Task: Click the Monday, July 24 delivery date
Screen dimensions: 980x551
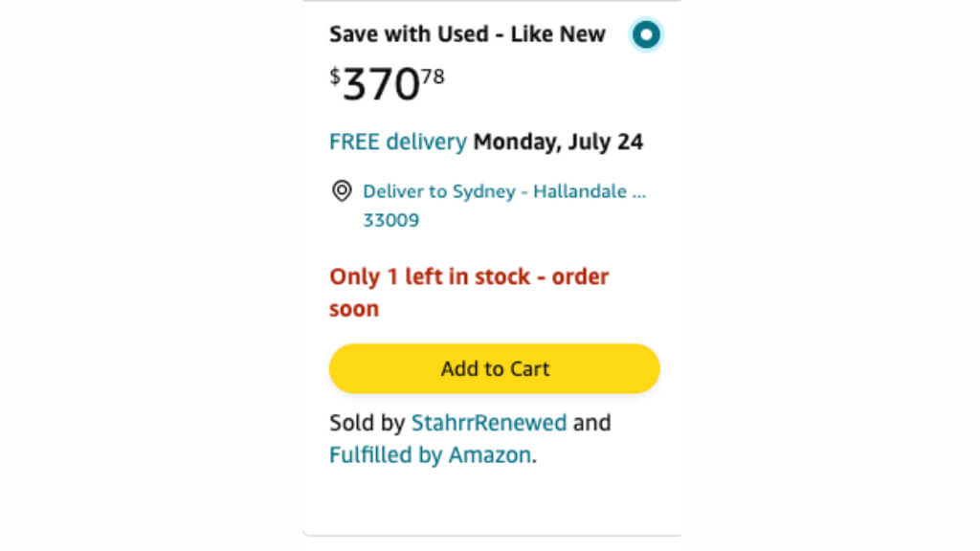Action: tap(558, 143)
